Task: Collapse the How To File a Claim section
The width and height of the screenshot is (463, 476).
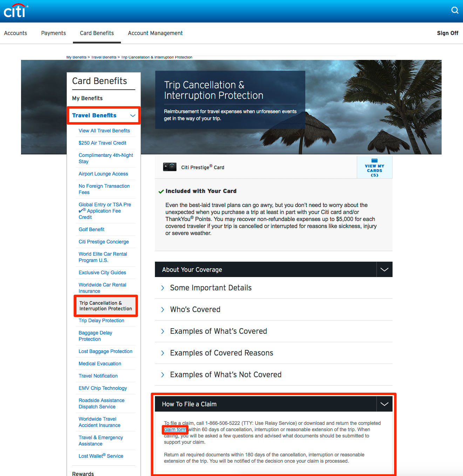Action: 384,404
